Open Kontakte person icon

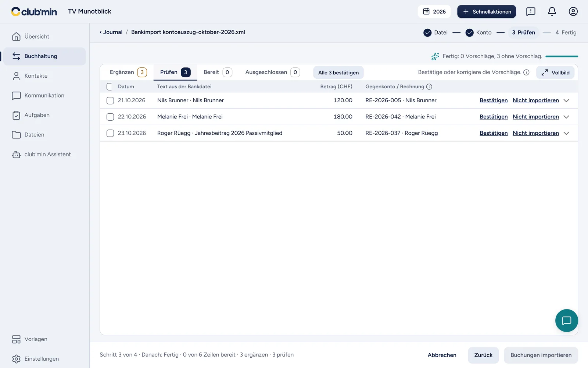tap(16, 76)
